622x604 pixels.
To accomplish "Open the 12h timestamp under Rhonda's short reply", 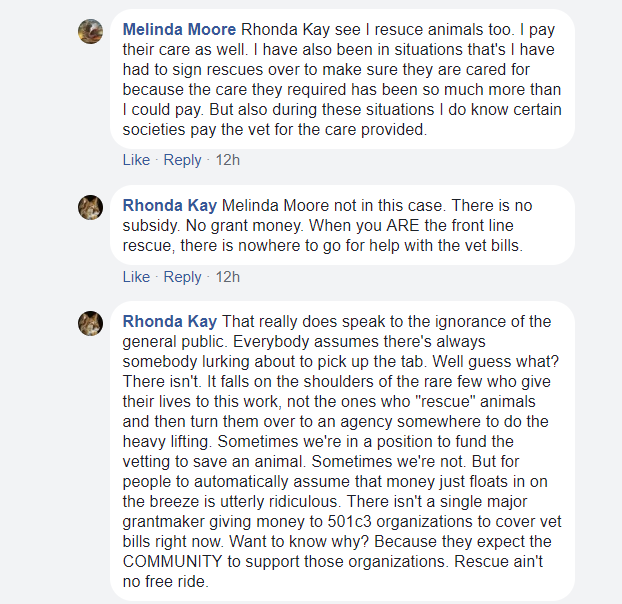I will (228, 277).
